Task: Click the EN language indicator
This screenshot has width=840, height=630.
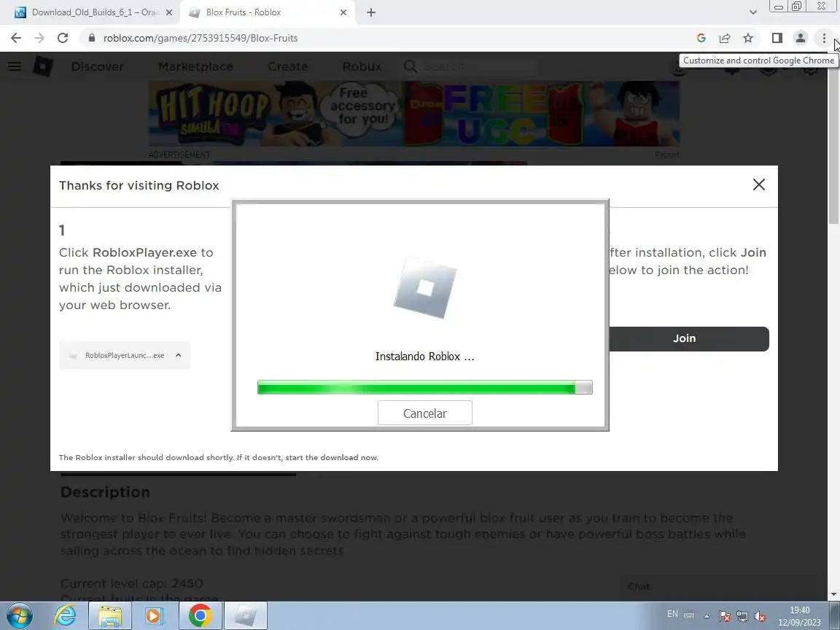Action: click(672, 614)
